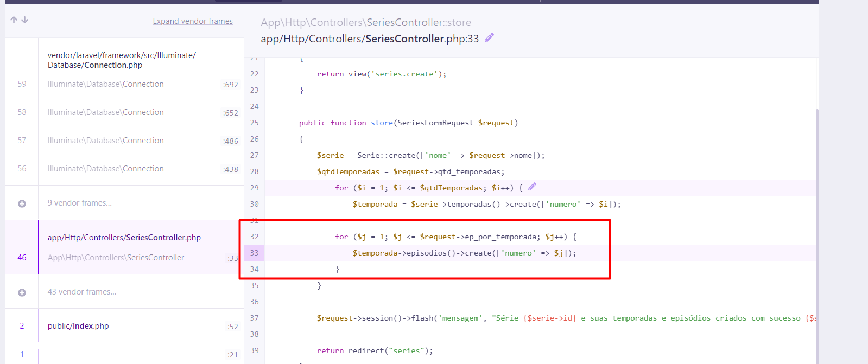Click line number 33 in the code gutter
The width and height of the screenshot is (868, 364).
(x=254, y=253)
